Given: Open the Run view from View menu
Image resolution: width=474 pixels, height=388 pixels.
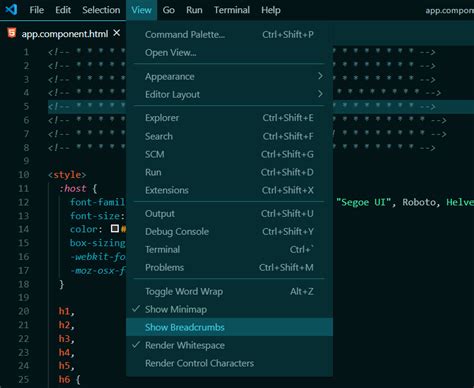Looking at the screenshot, I should [229, 172].
